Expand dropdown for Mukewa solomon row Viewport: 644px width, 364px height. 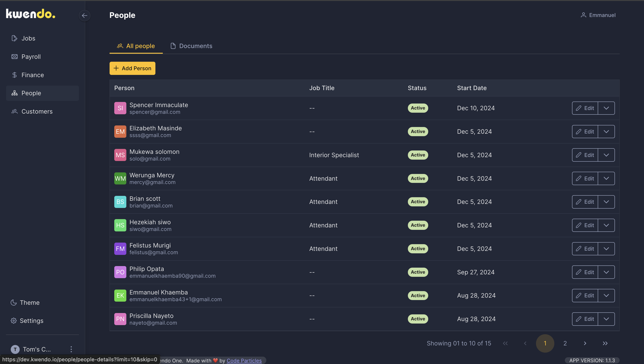(606, 155)
